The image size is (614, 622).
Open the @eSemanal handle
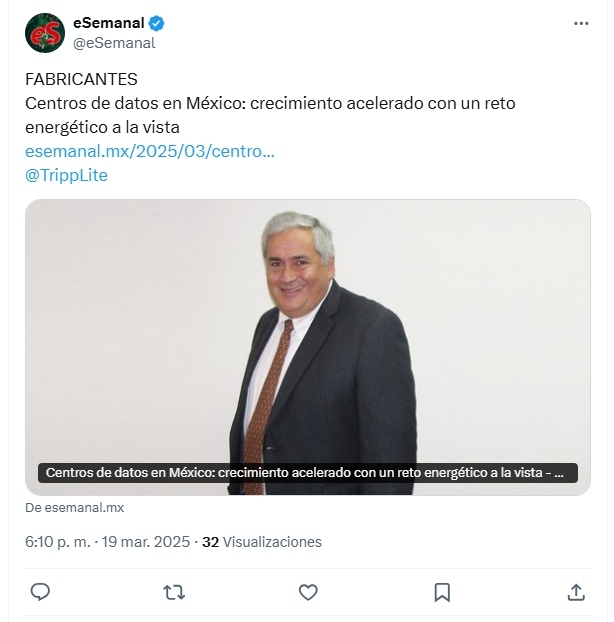pyautogui.click(x=114, y=43)
